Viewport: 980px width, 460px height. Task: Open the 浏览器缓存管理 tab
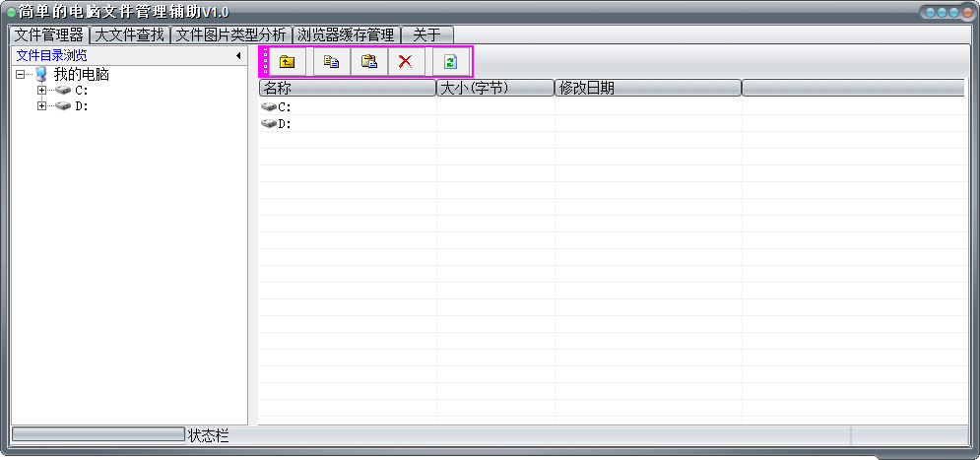click(346, 34)
